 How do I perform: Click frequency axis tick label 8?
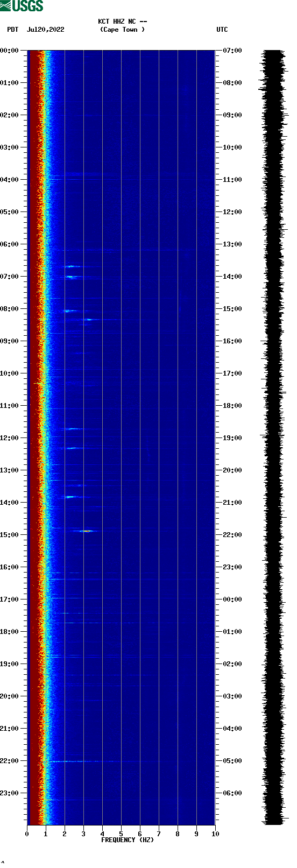click(178, 834)
